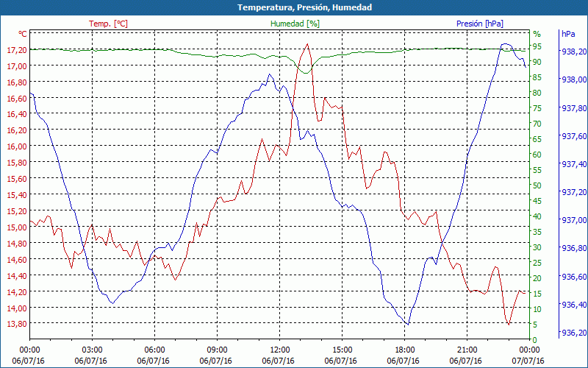Click pressure axis value 937,60

[x=574, y=136]
